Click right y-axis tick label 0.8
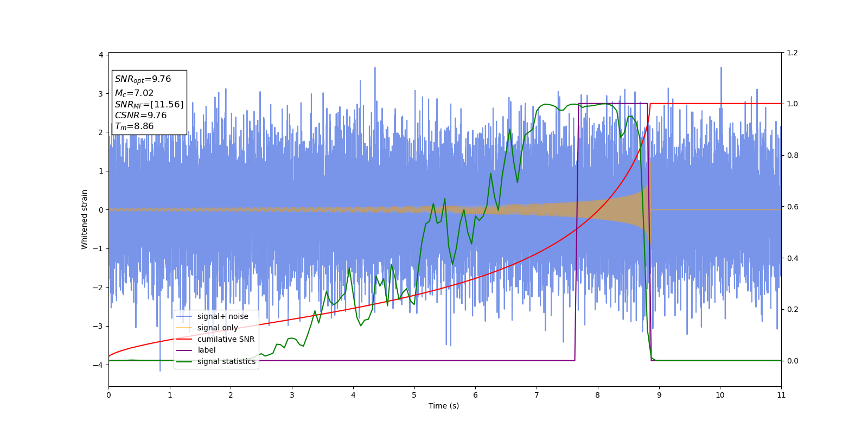 tap(792, 155)
